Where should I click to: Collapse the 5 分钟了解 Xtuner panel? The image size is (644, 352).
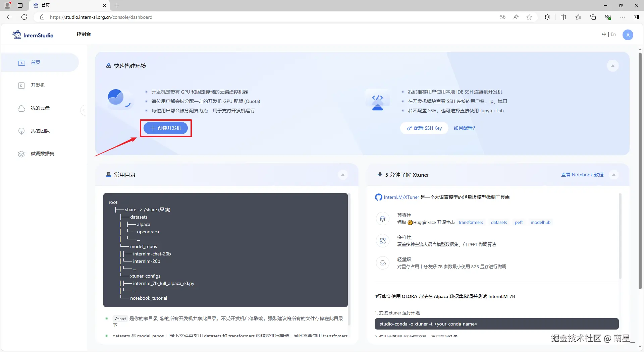(613, 175)
